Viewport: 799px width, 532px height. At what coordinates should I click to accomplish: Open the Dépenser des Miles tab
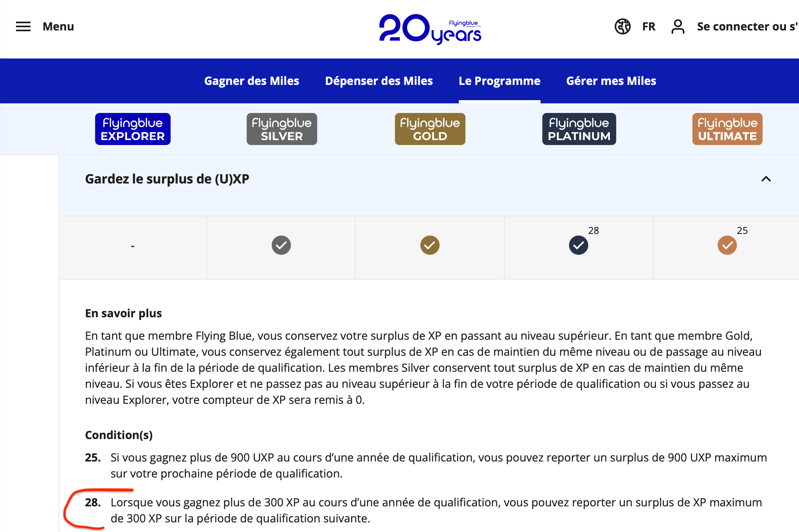click(379, 81)
